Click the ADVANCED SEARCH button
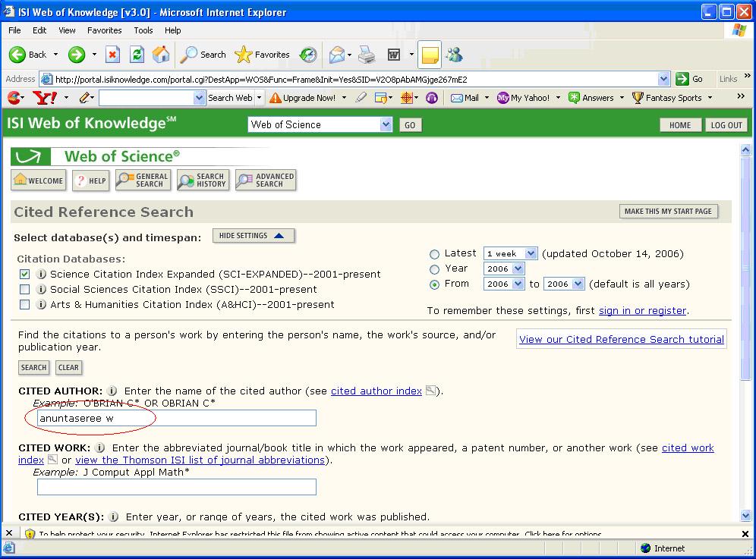 [x=266, y=181]
